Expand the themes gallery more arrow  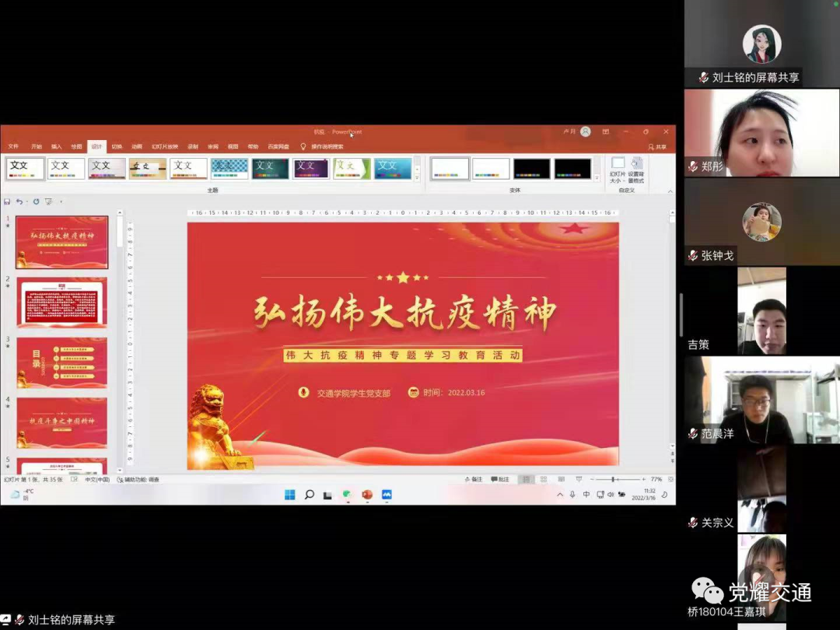click(x=418, y=178)
